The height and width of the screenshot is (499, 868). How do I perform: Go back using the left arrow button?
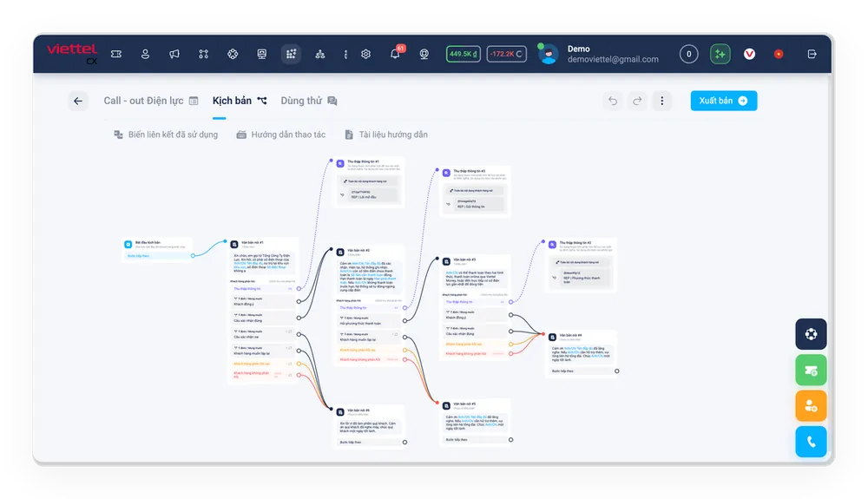(78, 101)
